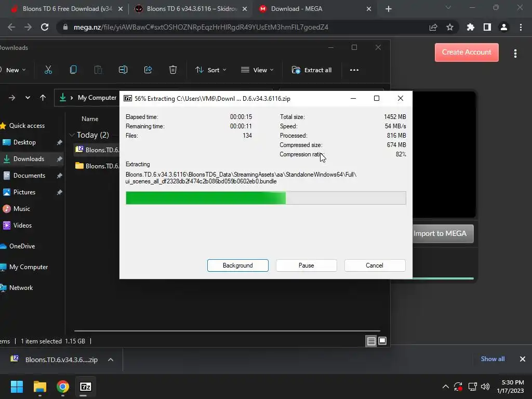Screen dimensions: 532x399
Task: Pause the 7-Zip extraction
Action: (307, 265)
